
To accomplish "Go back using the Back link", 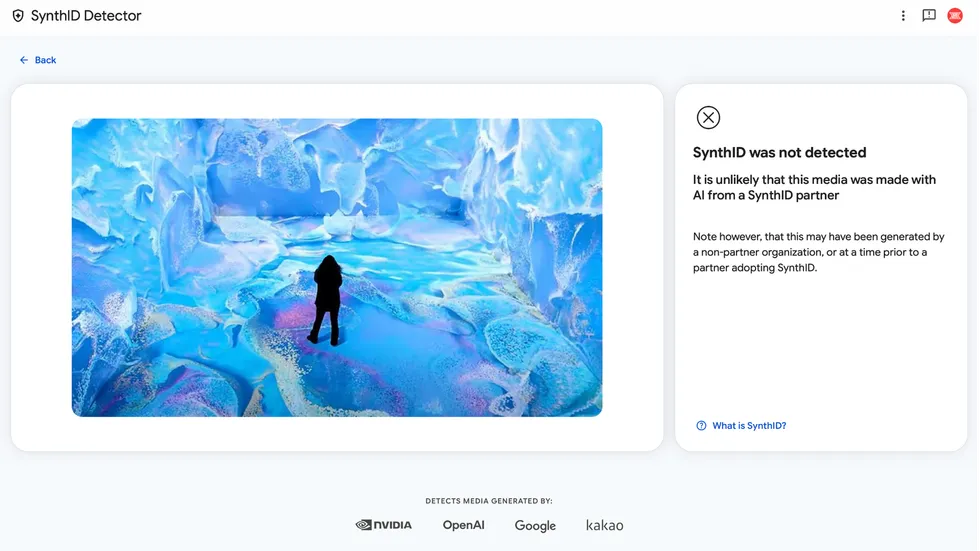I will pos(38,60).
